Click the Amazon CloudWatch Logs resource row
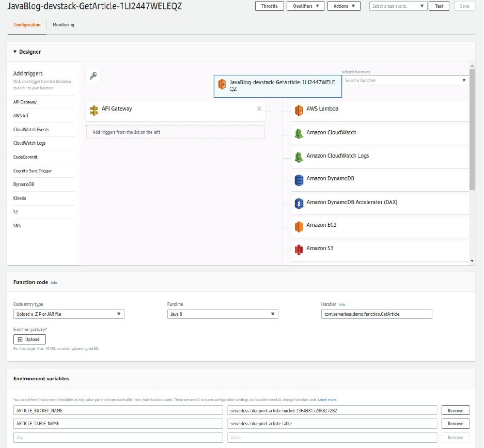 (x=380, y=158)
